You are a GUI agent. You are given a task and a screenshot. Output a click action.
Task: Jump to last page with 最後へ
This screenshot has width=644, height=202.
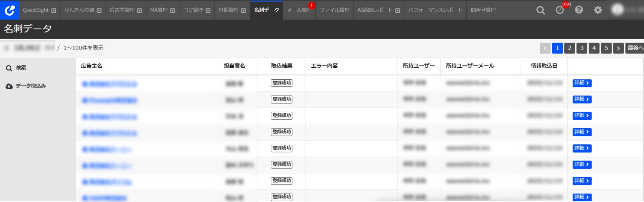pyautogui.click(x=635, y=48)
